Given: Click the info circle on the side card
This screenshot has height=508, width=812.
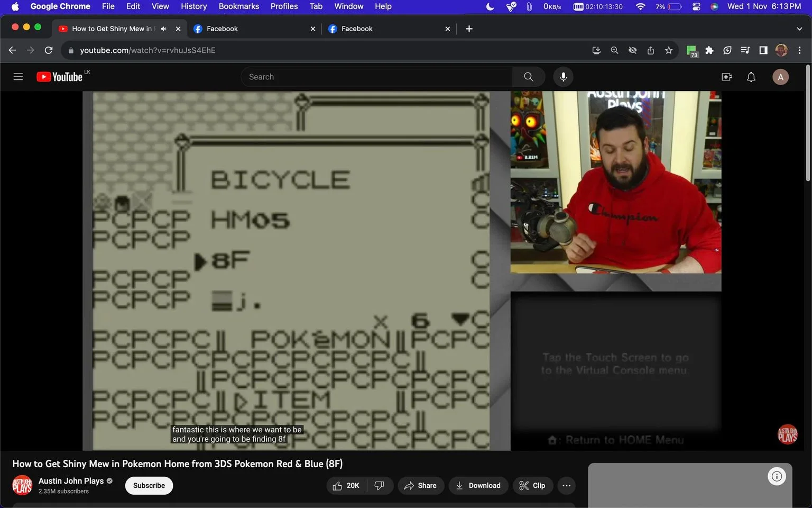Looking at the screenshot, I should click(x=777, y=476).
